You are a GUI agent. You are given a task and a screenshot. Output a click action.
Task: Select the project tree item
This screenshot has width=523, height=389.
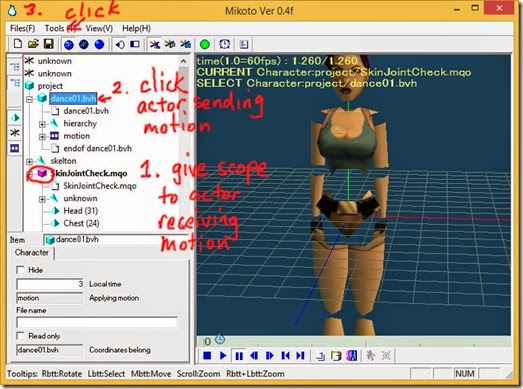tap(50, 86)
